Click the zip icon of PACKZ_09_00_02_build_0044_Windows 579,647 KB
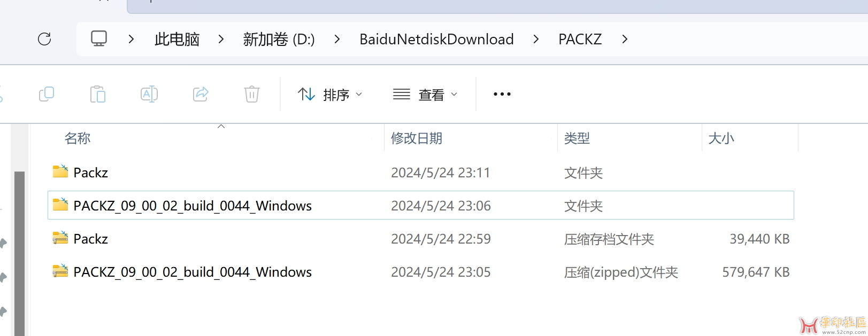The image size is (868, 336). (x=60, y=271)
